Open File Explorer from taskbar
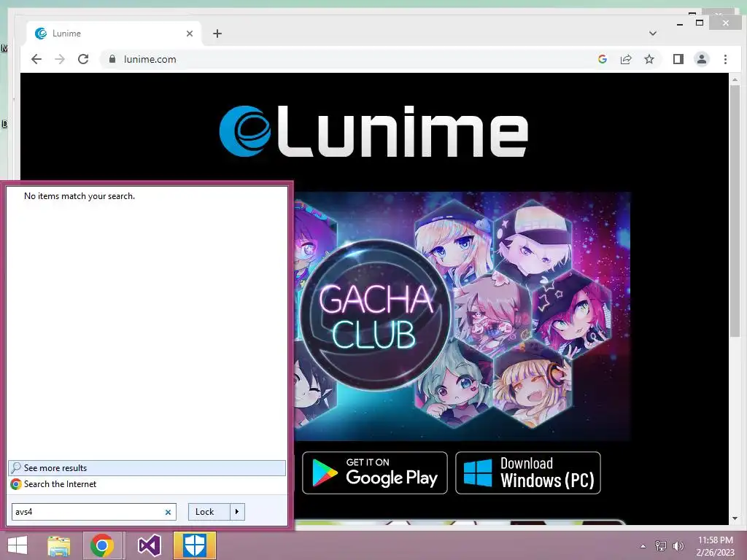 coord(59,545)
